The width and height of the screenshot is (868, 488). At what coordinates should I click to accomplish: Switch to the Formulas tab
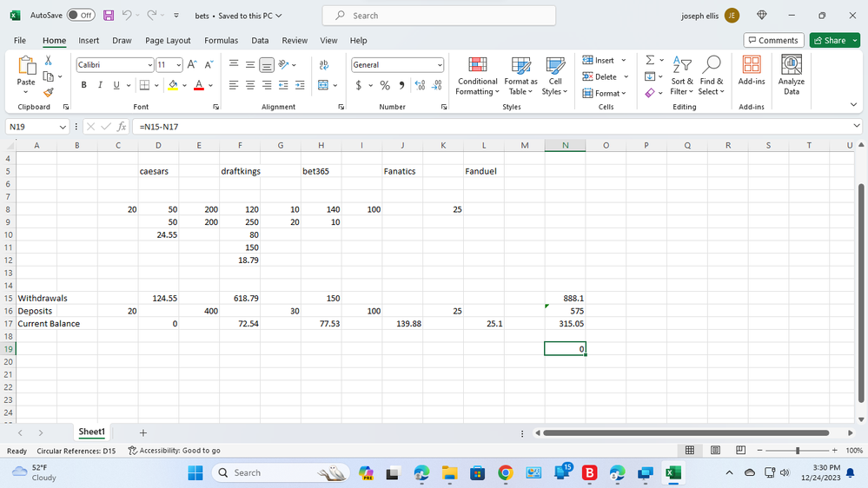[x=221, y=41]
